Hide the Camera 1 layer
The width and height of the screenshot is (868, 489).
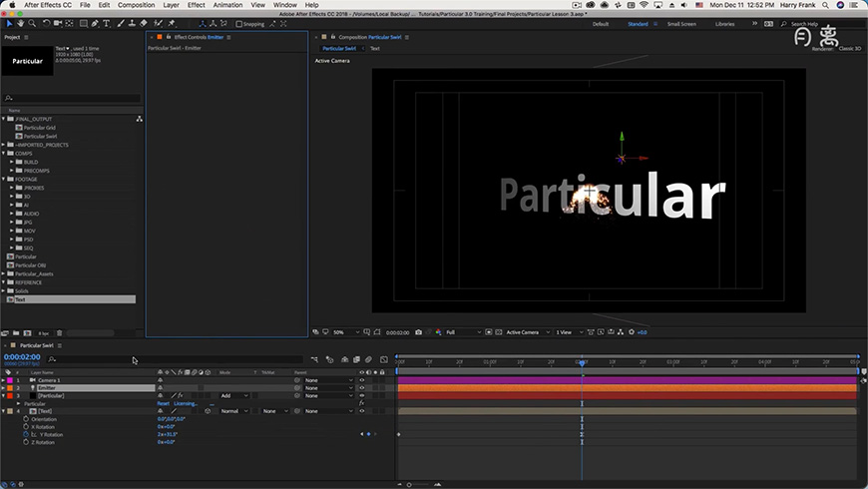[362, 380]
